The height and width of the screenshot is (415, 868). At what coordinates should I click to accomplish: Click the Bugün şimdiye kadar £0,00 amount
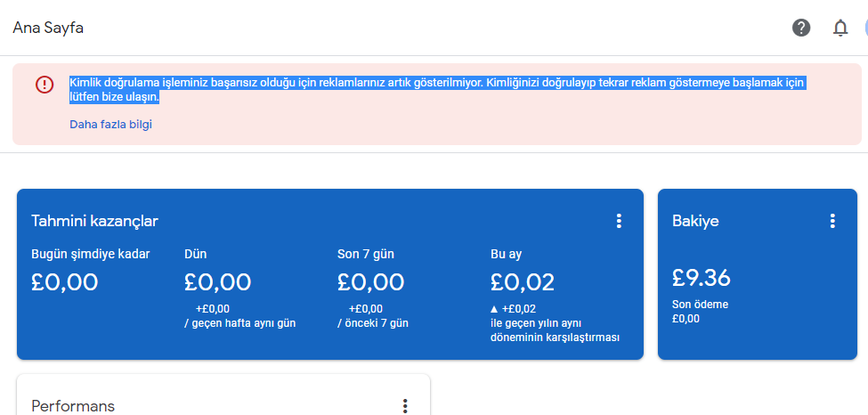[65, 282]
